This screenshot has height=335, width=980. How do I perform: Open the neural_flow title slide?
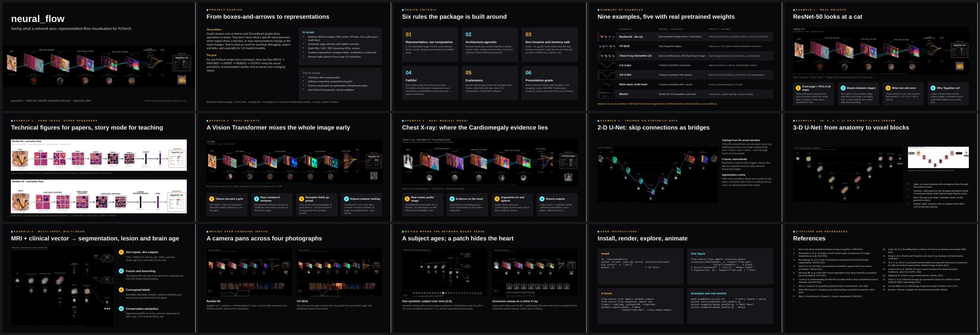point(98,57)
